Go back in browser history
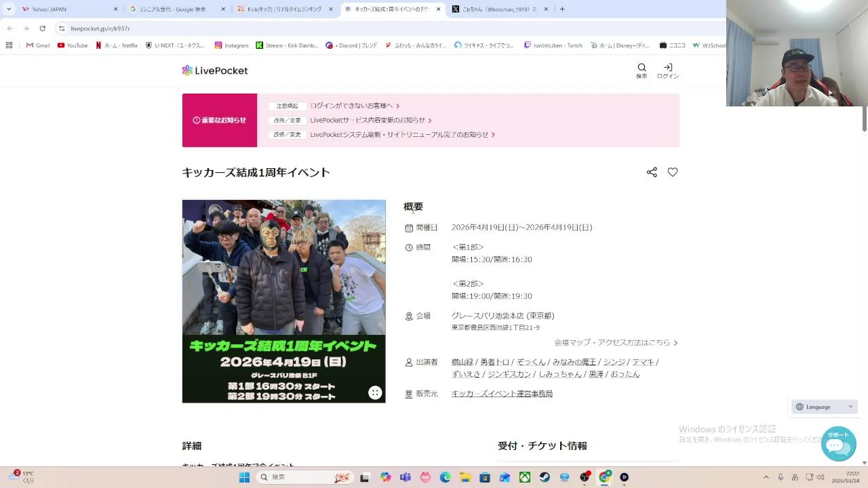The image size is (868, 488). (9, 28)
